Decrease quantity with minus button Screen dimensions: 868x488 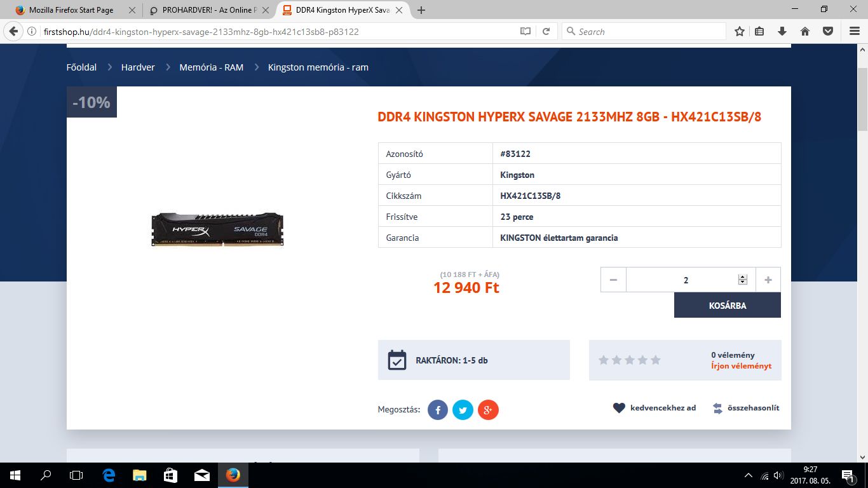coord(613,280)
